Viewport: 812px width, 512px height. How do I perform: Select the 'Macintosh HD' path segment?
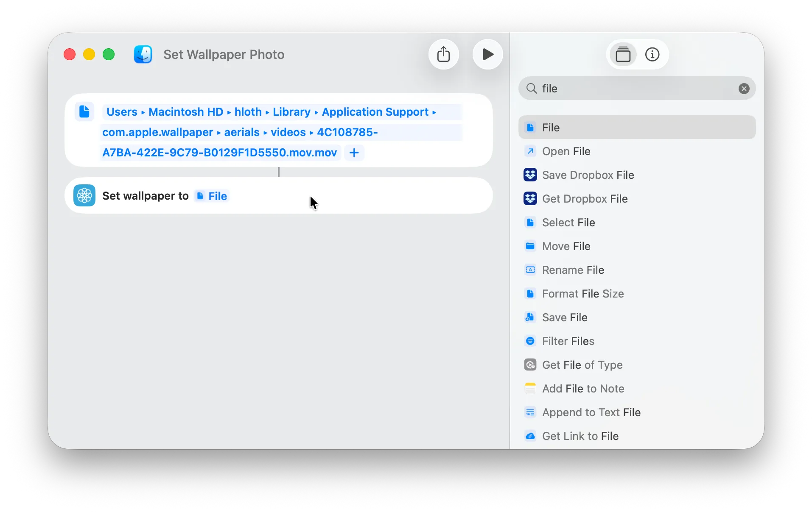pos(186,112)
